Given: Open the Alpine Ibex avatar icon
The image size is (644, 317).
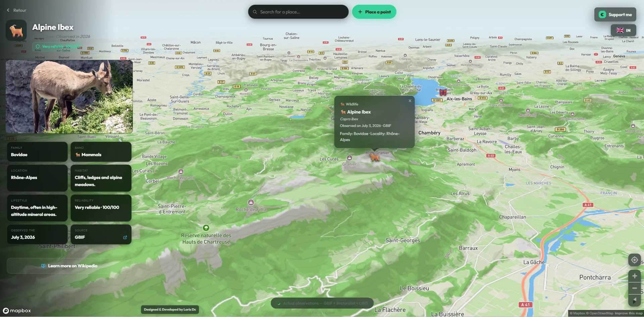Looking at the screenshot, I should click(16, 30).
